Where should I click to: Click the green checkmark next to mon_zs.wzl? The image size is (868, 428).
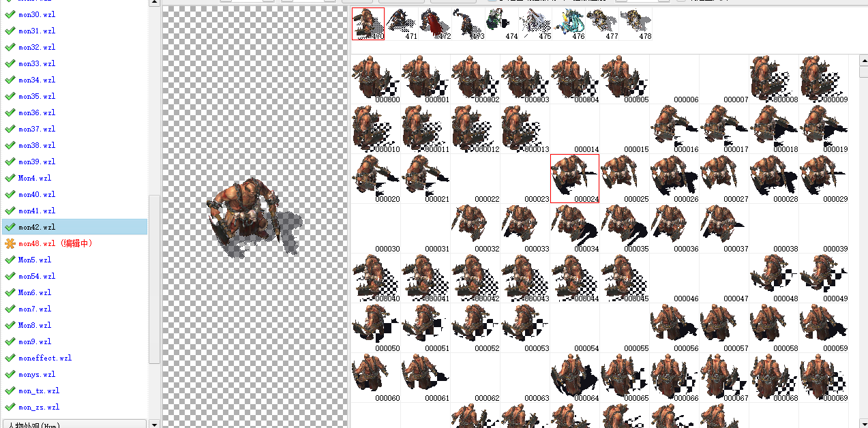coord(10,407)
